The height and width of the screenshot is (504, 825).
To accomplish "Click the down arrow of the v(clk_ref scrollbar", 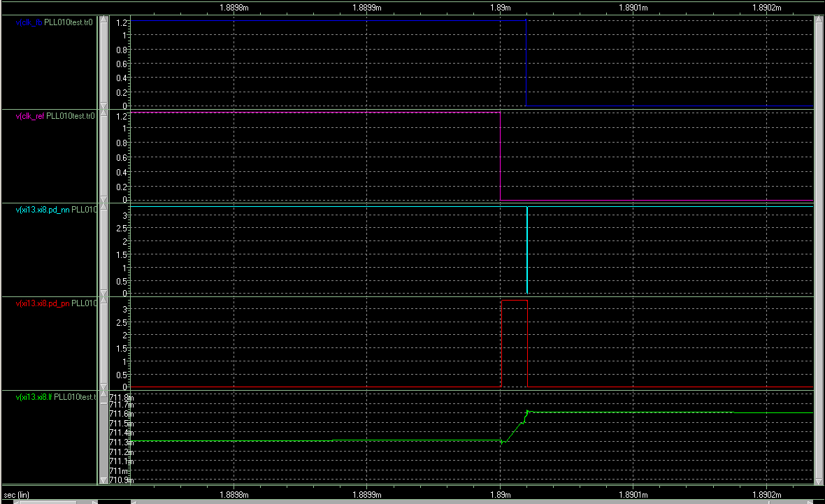I will pos(103,199).
